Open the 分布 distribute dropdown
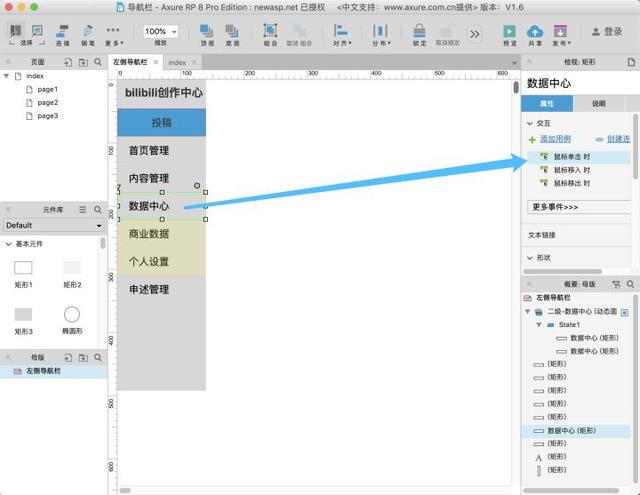 pos(380,35)
